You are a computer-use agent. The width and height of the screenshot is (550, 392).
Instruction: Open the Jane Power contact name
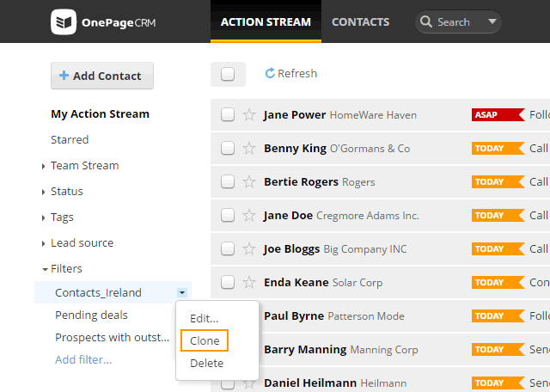pyautogui.click(x=295, y=115)
